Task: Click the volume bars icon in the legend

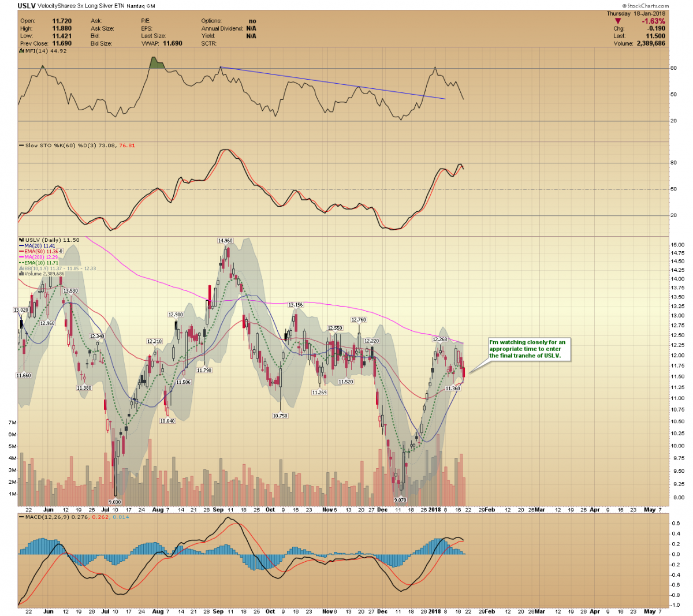Action: (x=21, y=274)
